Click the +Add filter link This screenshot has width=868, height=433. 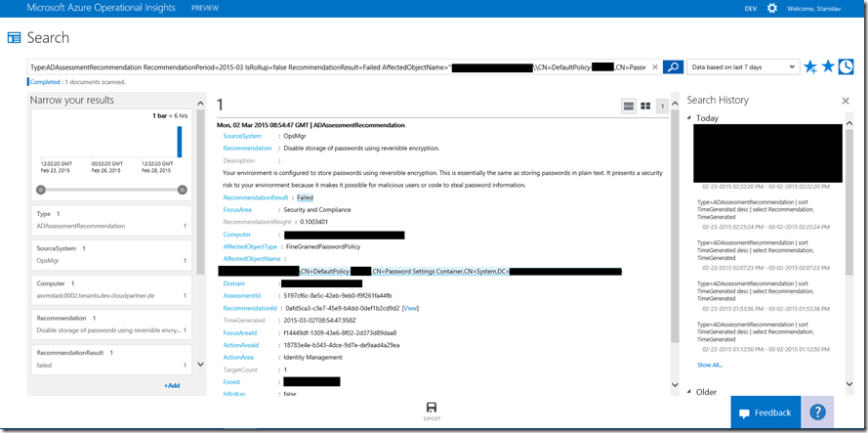pyautogui.click(x=172, y=386)
